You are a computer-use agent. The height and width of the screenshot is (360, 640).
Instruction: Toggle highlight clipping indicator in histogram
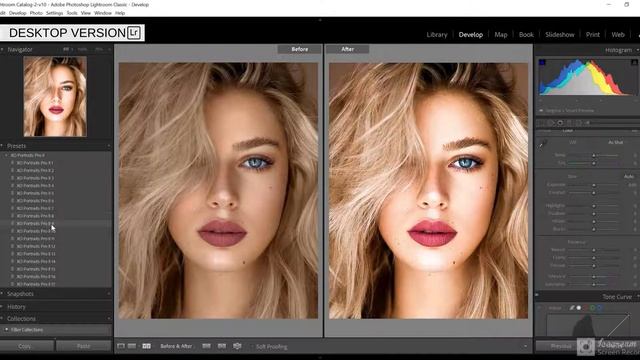point(634,62)
